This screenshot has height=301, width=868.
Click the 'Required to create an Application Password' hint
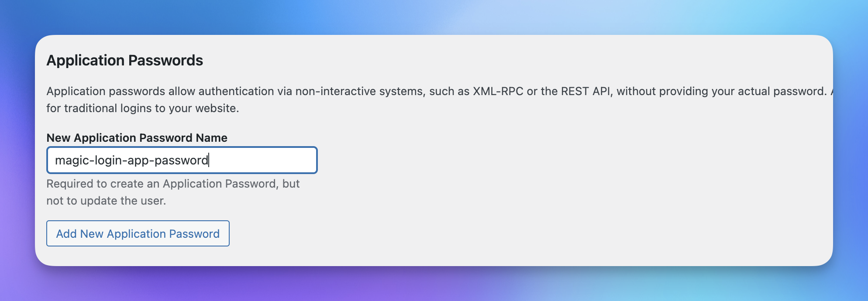tap(162, 184)
